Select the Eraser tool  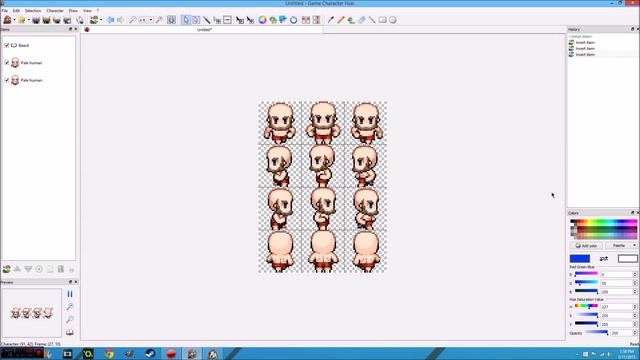coord(362,20)
